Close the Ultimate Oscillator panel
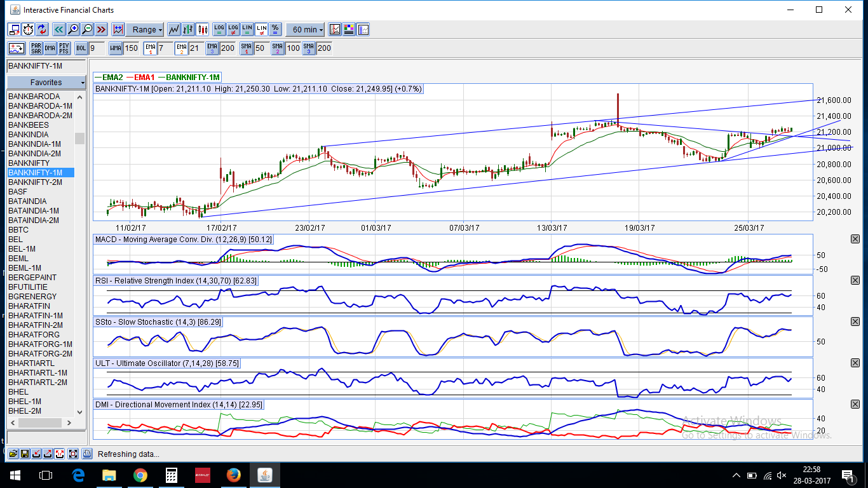This screenshot has height=488, width=868. click(855, 363)
